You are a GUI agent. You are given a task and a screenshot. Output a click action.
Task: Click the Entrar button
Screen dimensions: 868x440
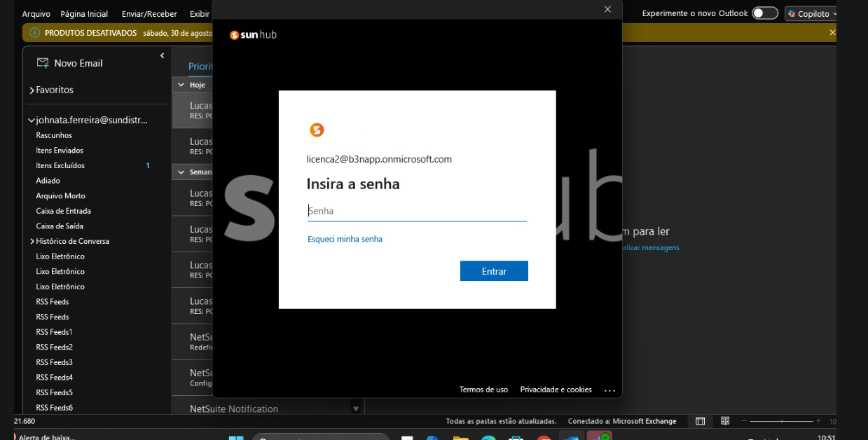(493, 271)
